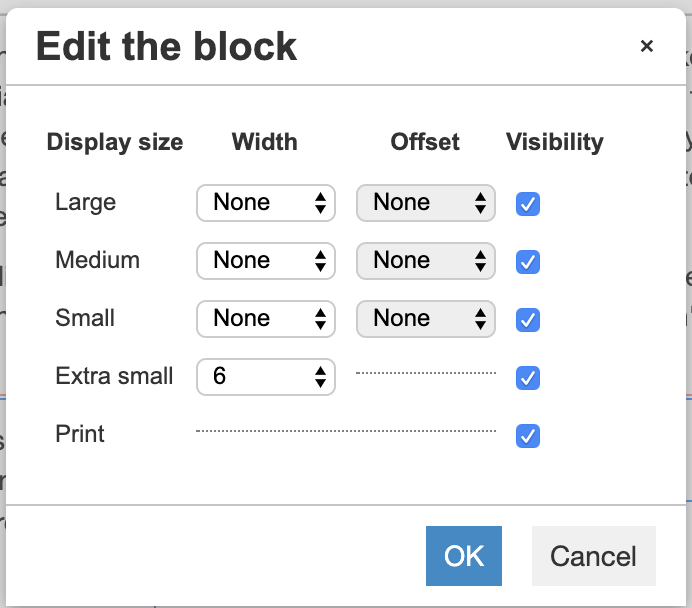Viewport: 692px width, 608px height.
Task: Disable visibility for Small display
Action: [528, 320]
